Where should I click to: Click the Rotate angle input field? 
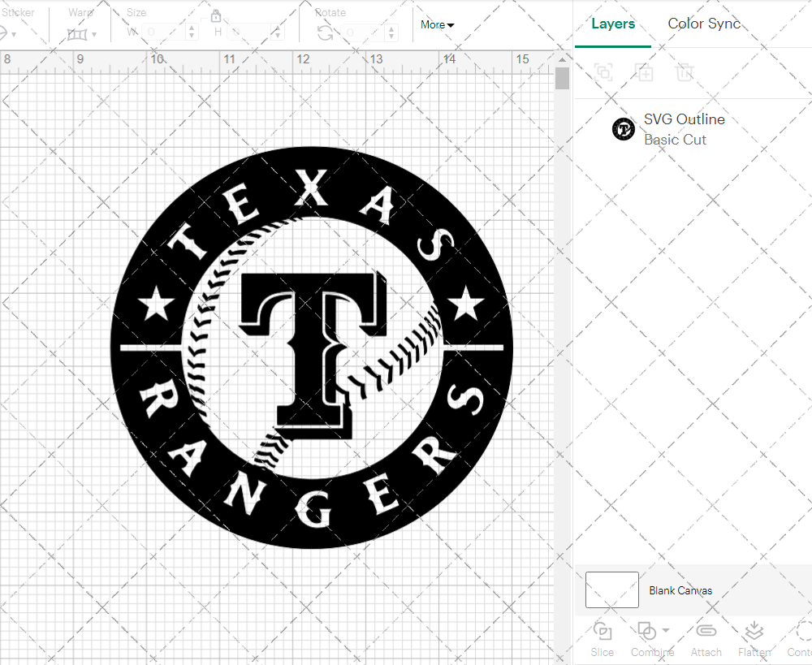tap(364, 32)
